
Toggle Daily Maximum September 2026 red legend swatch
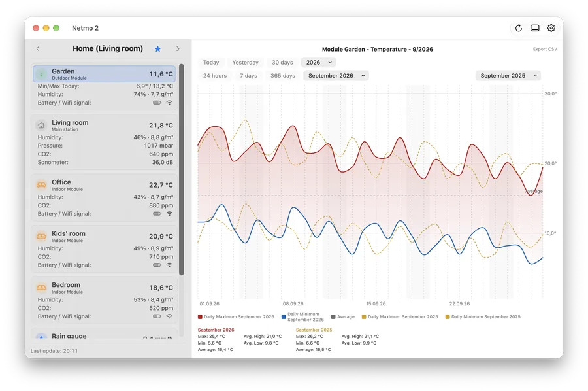[201, 316]
